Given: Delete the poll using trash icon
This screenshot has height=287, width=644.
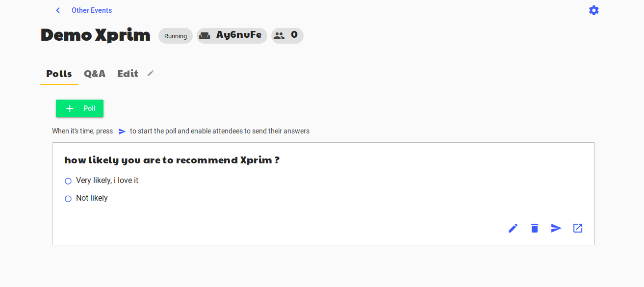Looking at the screenshot, I should [x=535, y=228].
